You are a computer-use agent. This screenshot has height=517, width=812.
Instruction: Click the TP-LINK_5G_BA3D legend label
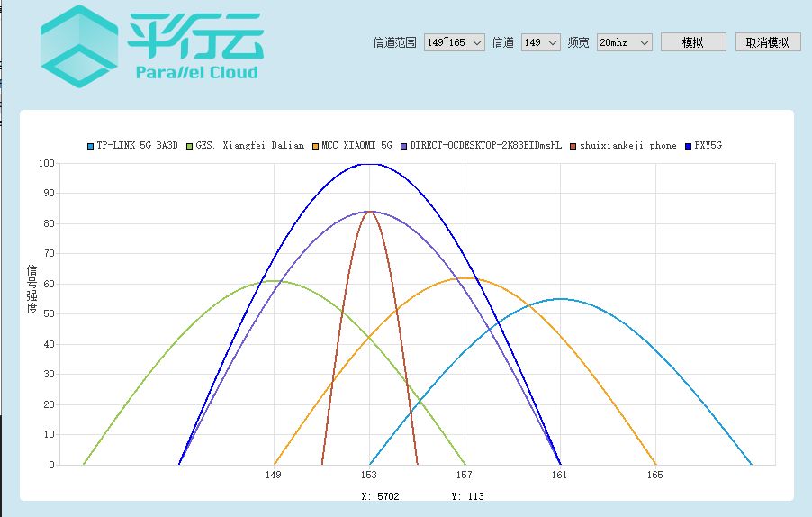(x=137, y=146)
